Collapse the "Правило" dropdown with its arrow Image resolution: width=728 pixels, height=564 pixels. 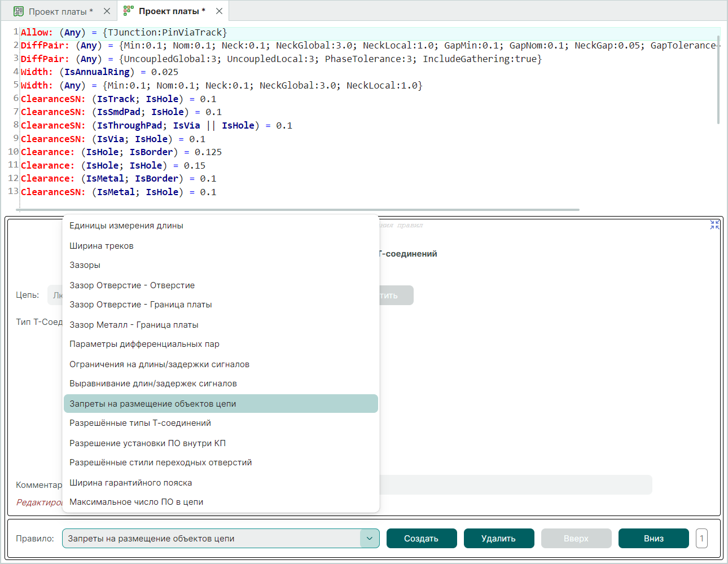(x=370, y=539)
